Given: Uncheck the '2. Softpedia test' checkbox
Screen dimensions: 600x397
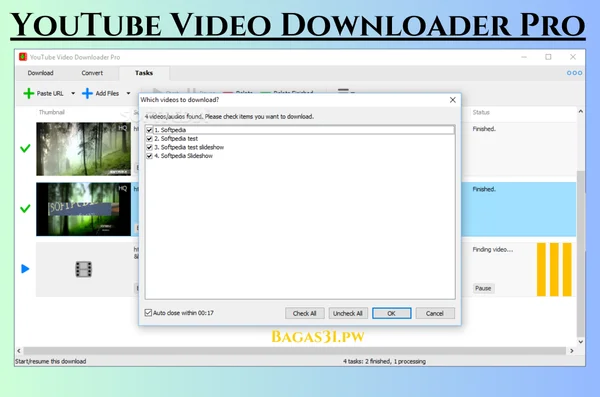Looking at the screenshot, I should [150, 139].
